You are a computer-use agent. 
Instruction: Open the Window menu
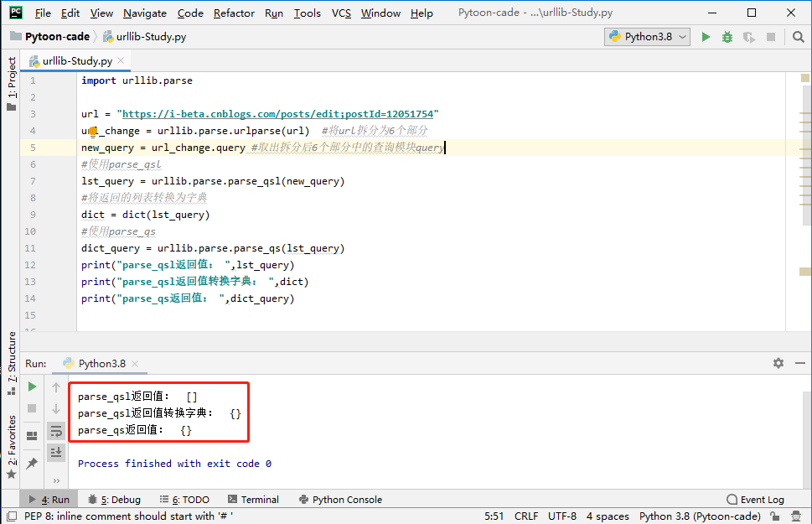point(380,13)
